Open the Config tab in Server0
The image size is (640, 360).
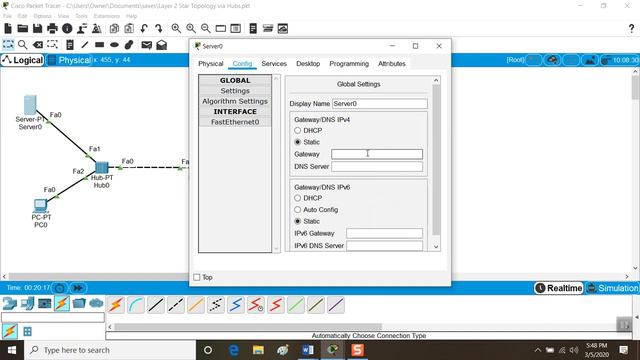[242, 64]
